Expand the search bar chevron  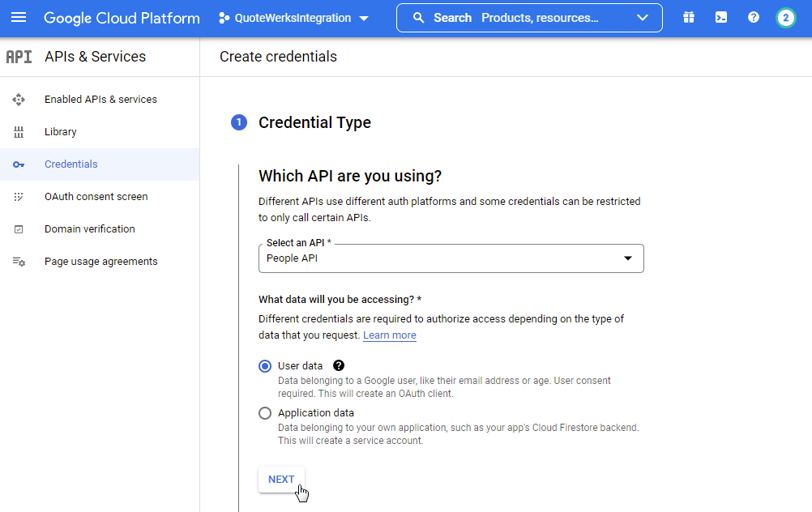click(643, 18)
